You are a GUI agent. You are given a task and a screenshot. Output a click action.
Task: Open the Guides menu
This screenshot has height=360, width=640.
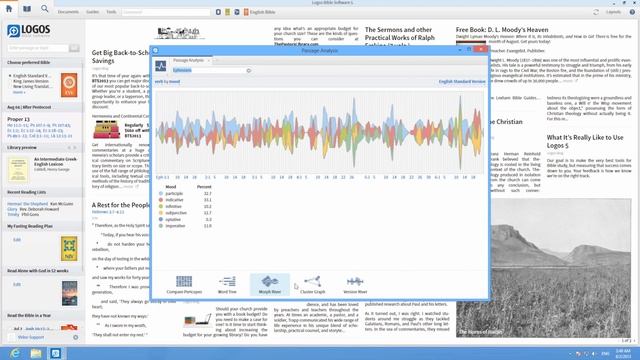pos(93,12)
